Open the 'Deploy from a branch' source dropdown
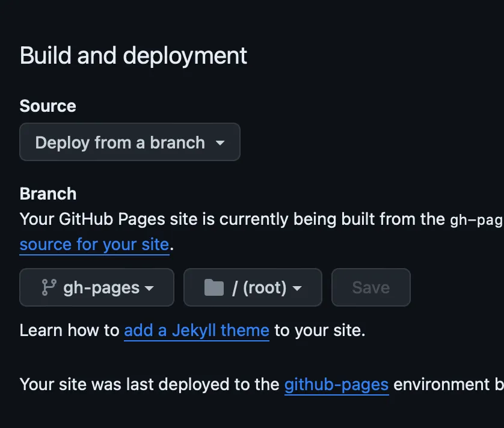This screenshot has height=428, width=504. coord(129,142)
